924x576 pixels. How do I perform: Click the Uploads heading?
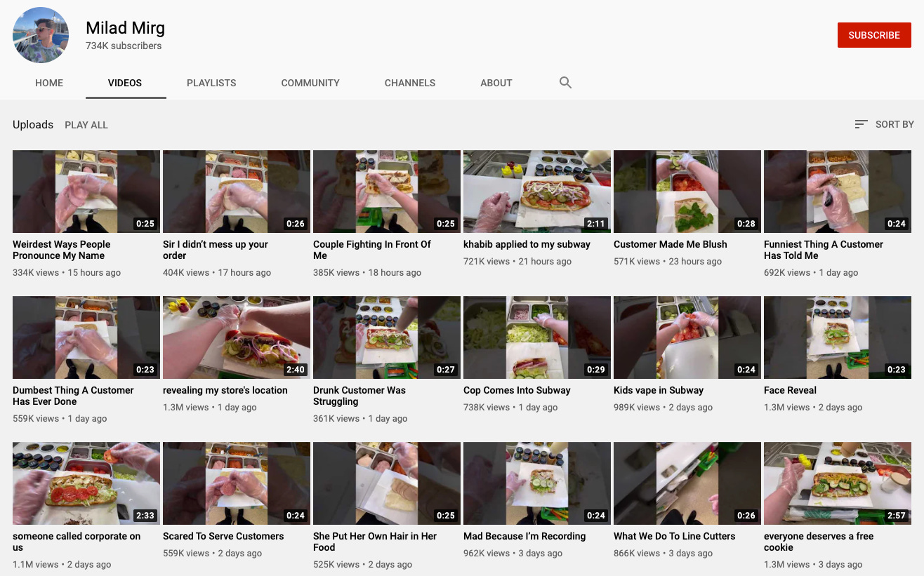click(33, 124)
